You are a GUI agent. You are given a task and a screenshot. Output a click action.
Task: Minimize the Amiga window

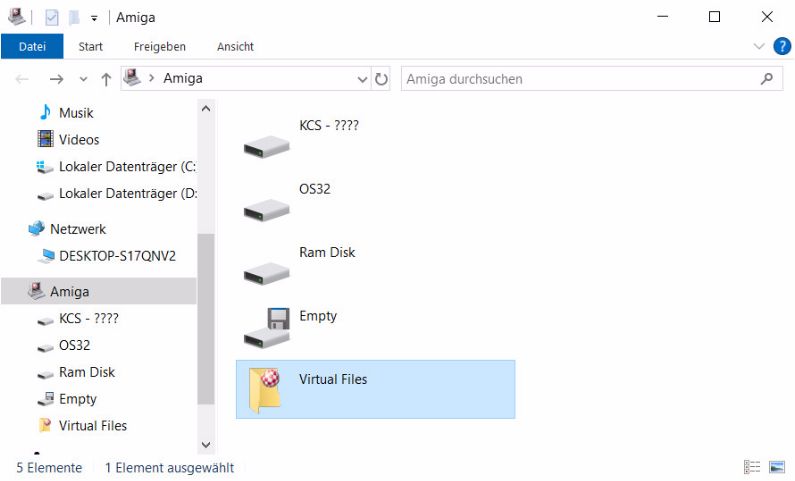663,17
